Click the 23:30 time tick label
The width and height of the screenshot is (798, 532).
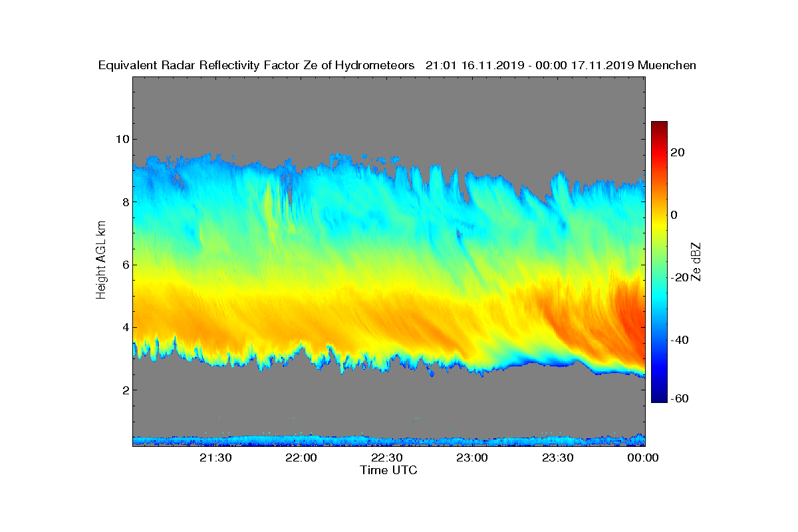(x=558, y=458)
